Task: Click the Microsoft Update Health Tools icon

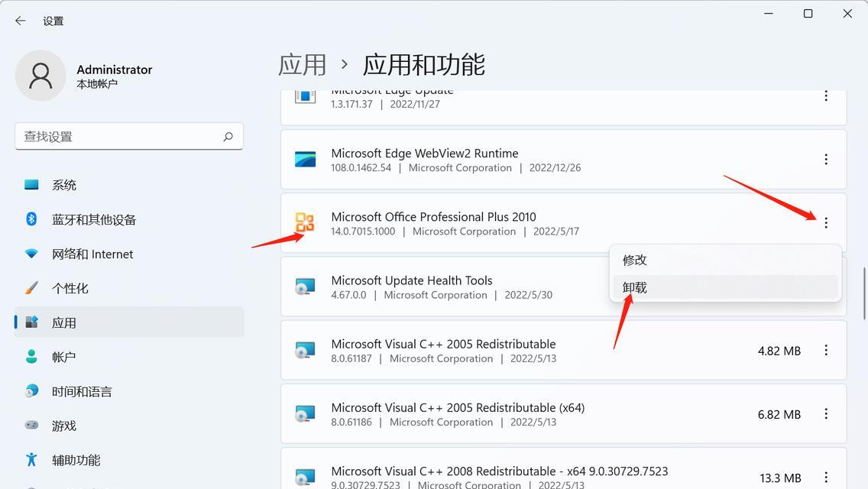Action: click(305, 287)
